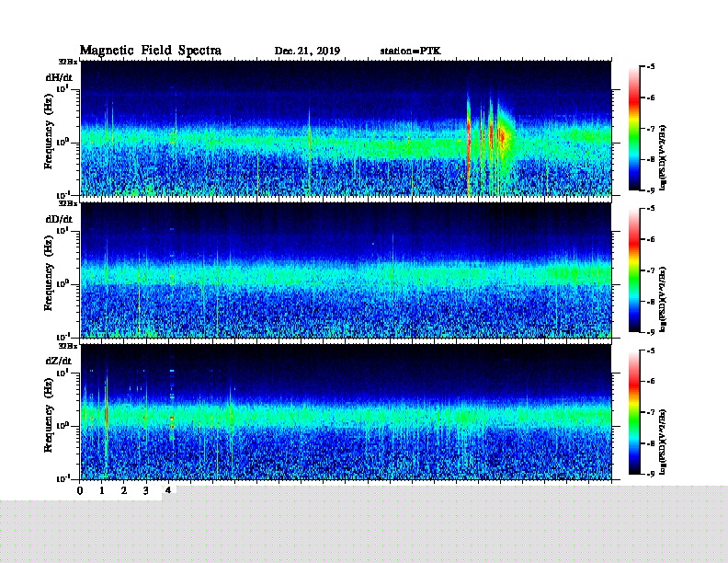Click the "-7" value on the dD/dt colorbar
Image resolution: width=728 pixels, height=563 pixels.
[650, 270]
